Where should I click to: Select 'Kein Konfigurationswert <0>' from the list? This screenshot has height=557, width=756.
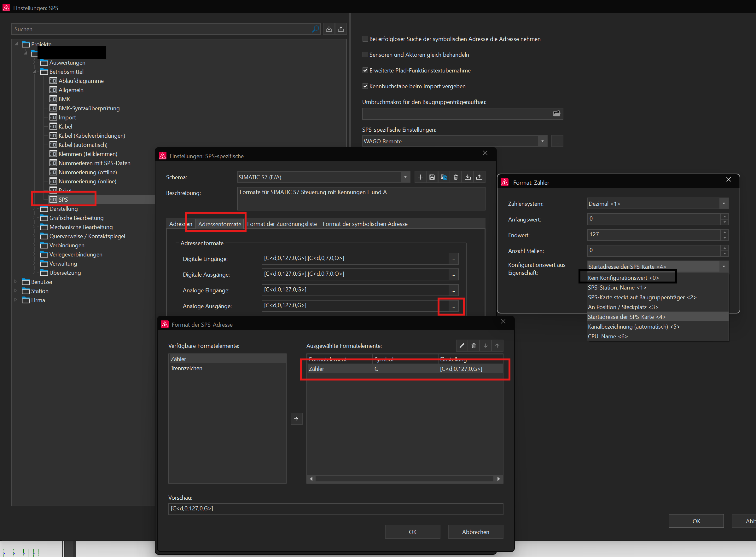(x=623, y=278)
